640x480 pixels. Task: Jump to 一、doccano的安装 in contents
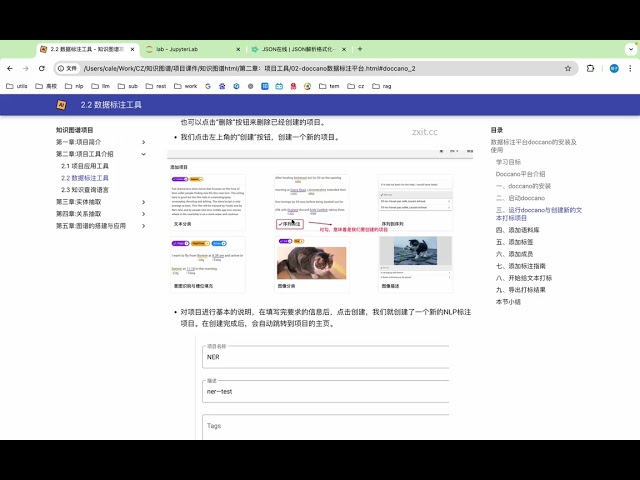(x=523, y=186)
